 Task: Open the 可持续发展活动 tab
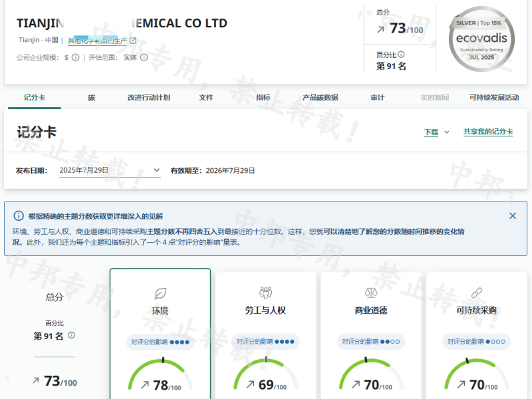493,98
